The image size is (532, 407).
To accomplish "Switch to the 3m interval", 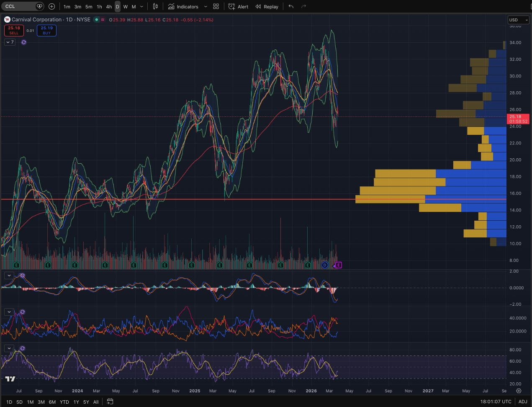I will [78, 7].
